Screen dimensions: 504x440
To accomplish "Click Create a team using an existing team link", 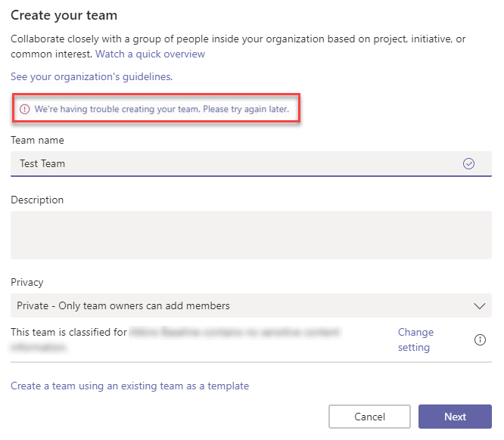I will click(x=130, y=386).
